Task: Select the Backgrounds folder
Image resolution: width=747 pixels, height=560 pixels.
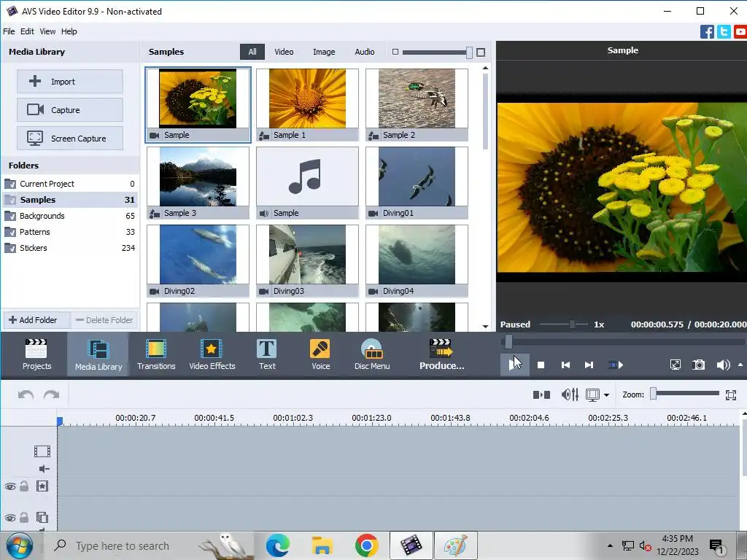Action: (x=70, y=216)
